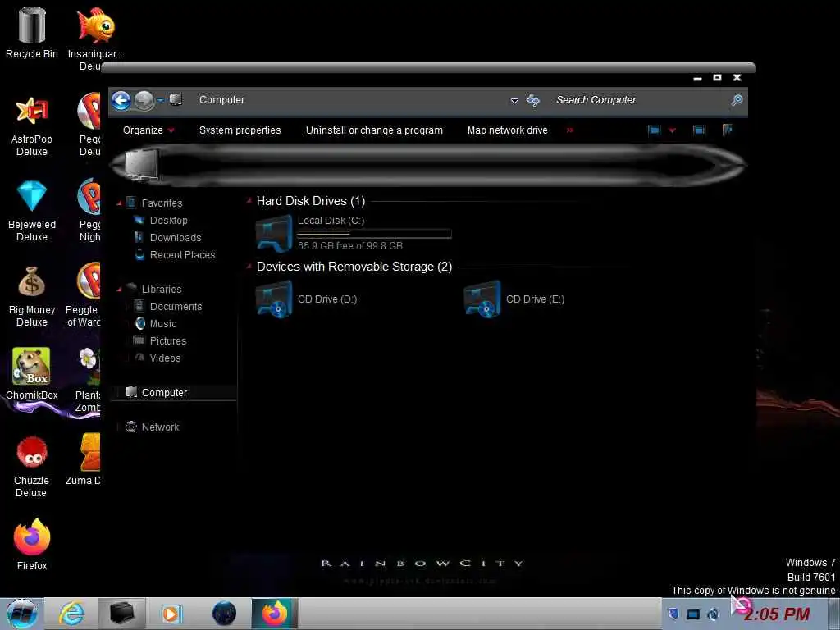Launch Internet Explorer from taskbar
This screenshot has height=630, width=840.
pyautogui.click(x=72, y=614)
